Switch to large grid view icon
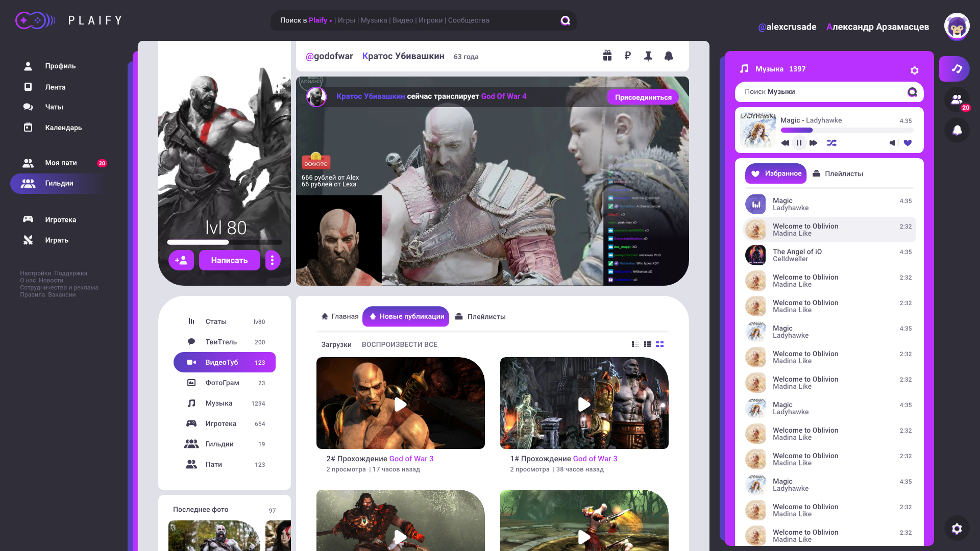 (660, 344)
